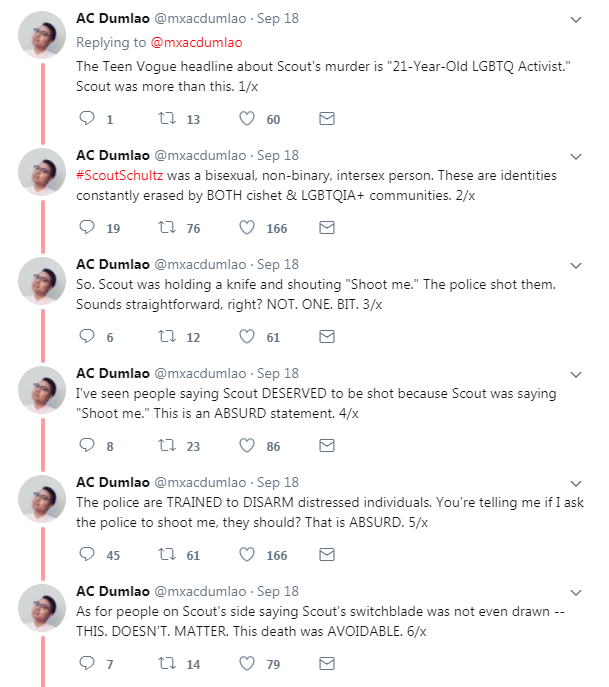Open the Sep 18 timestamp on the 6/x tweet

(x=278, y=591)
